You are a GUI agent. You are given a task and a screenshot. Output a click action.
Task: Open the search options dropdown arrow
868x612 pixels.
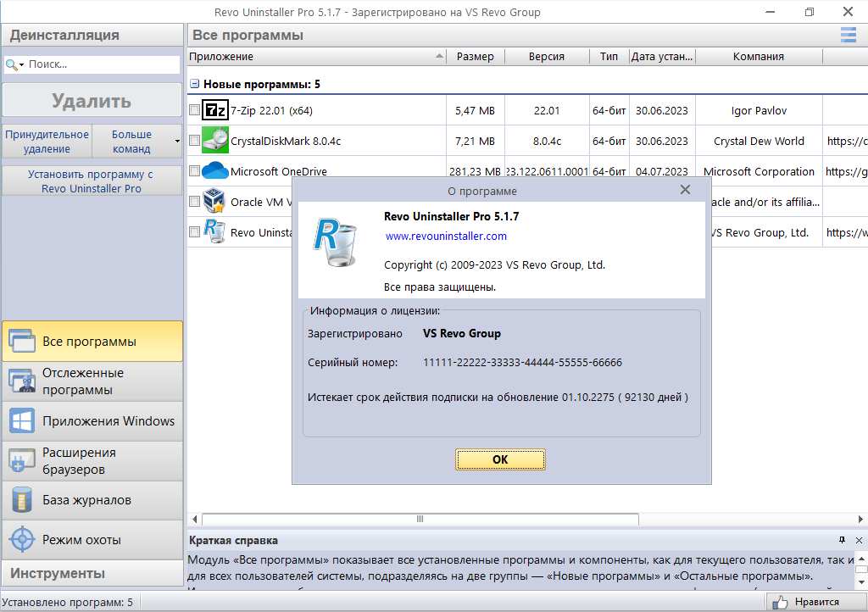21,65
